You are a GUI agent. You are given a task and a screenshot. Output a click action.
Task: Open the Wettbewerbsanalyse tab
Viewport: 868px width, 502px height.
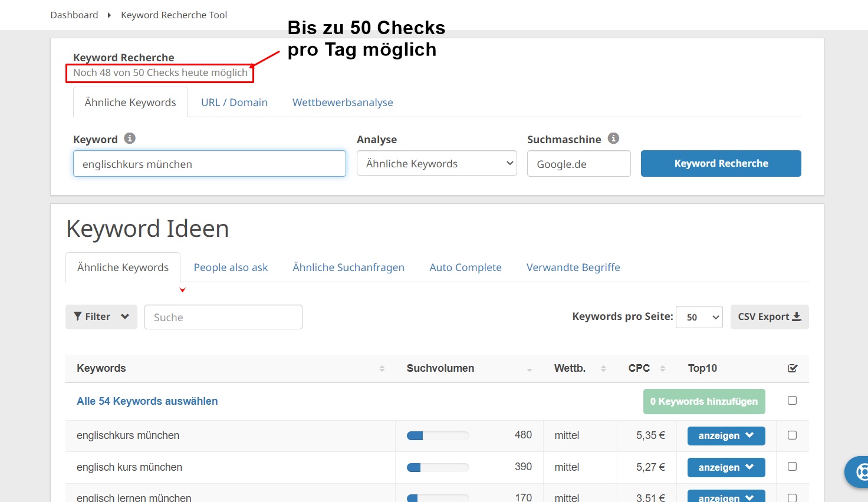pyautogui.click(x=343, y=103)
